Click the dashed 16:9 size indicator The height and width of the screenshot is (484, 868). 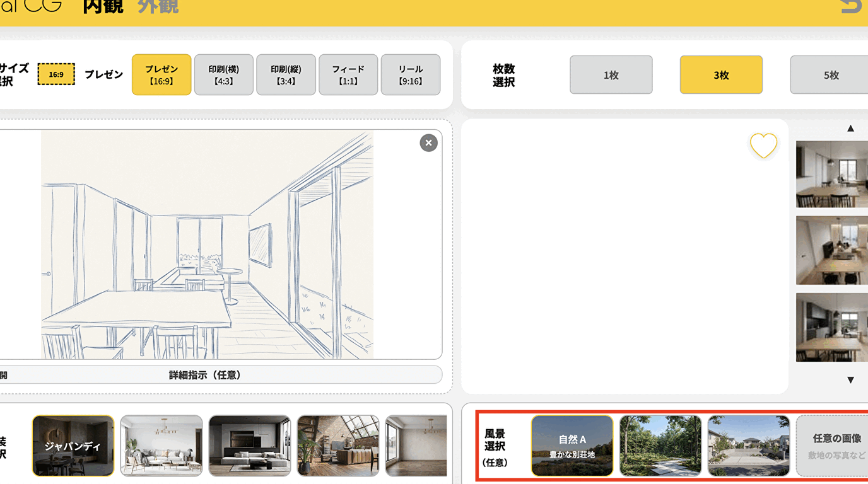56,74
